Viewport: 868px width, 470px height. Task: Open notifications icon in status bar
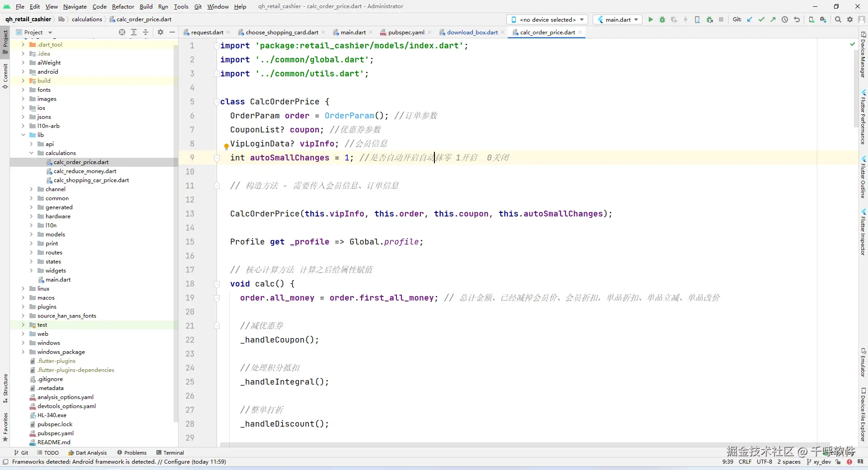pos(860,462)
